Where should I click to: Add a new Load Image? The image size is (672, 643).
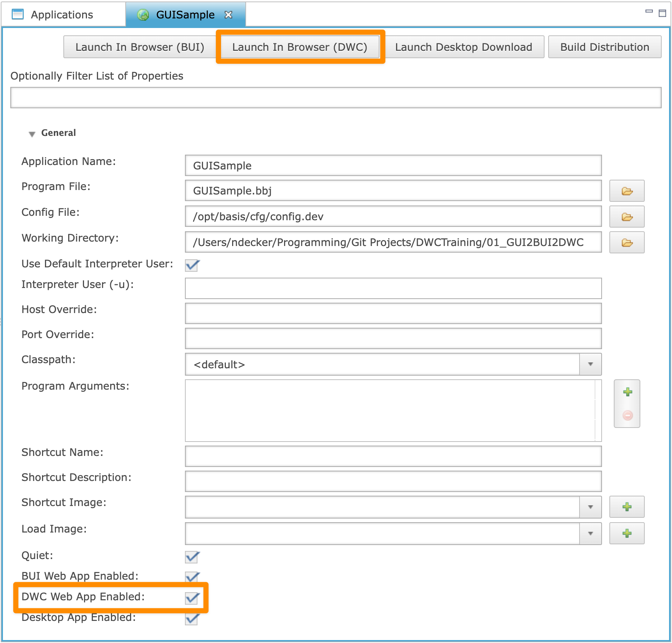pos(626,533)
